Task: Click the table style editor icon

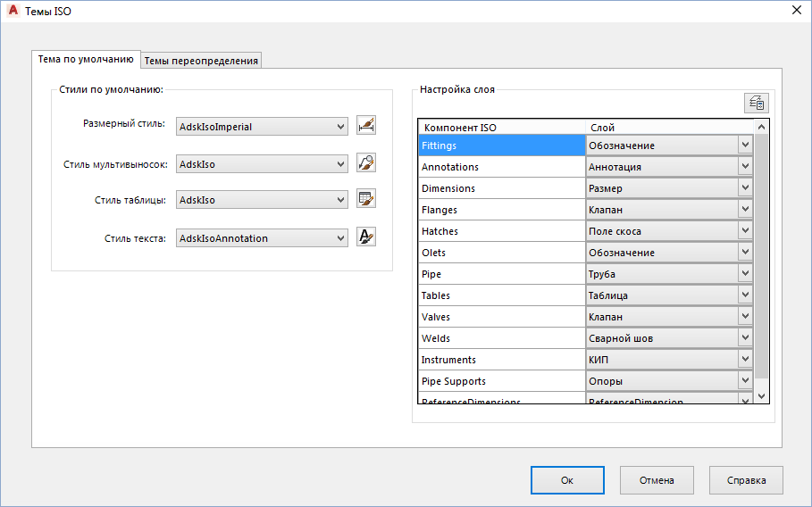Action: click(365, 200)
